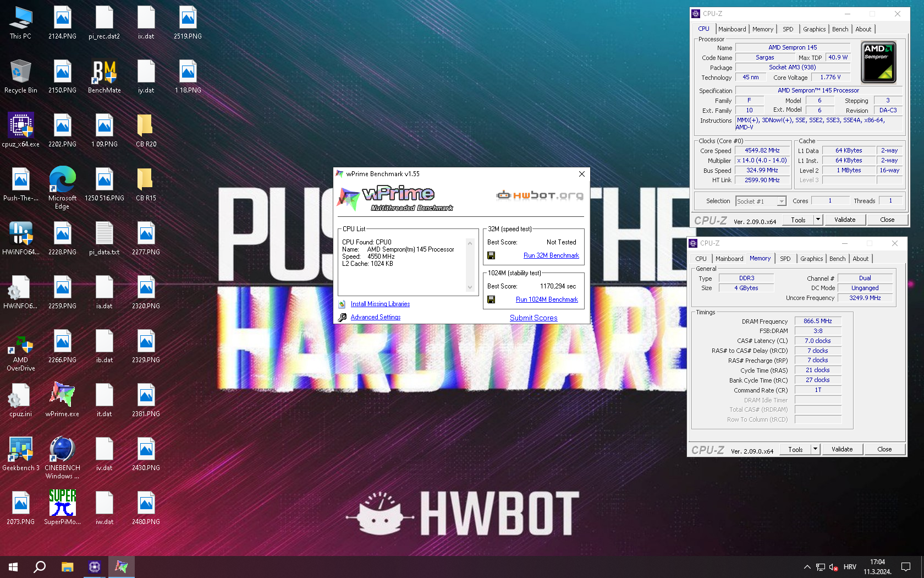Click Run 1024M Benchmark link

click(x=547, y=299)
